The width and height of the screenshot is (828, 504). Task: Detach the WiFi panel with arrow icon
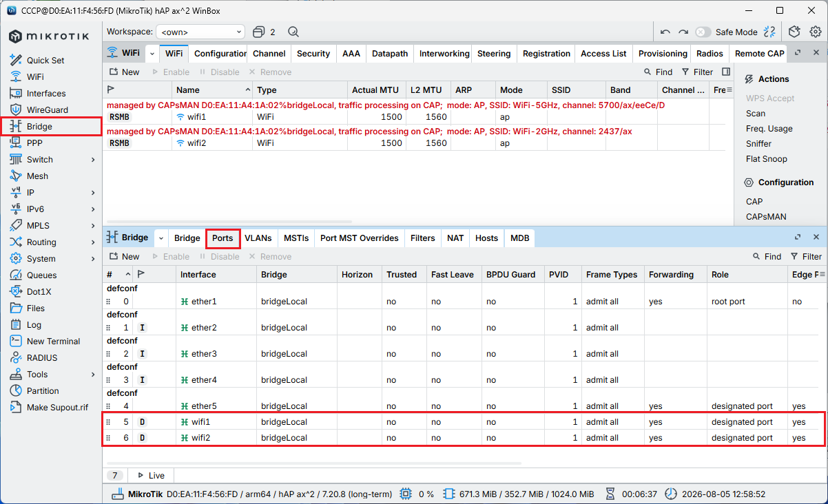(x=798, y=52)
